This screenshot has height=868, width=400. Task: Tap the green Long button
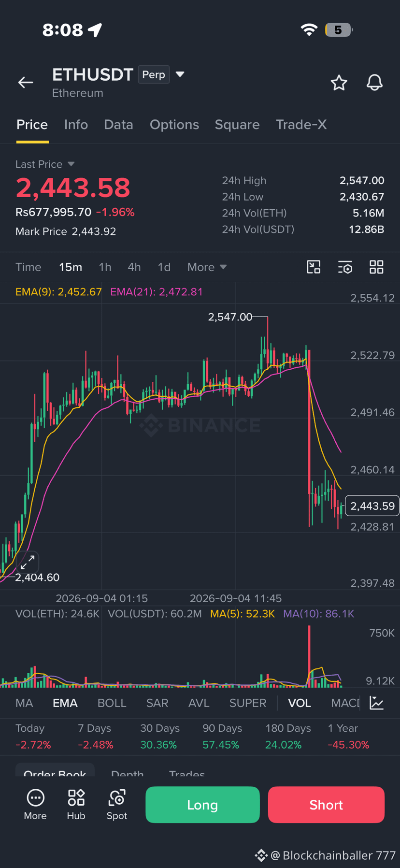coord(202,805)
